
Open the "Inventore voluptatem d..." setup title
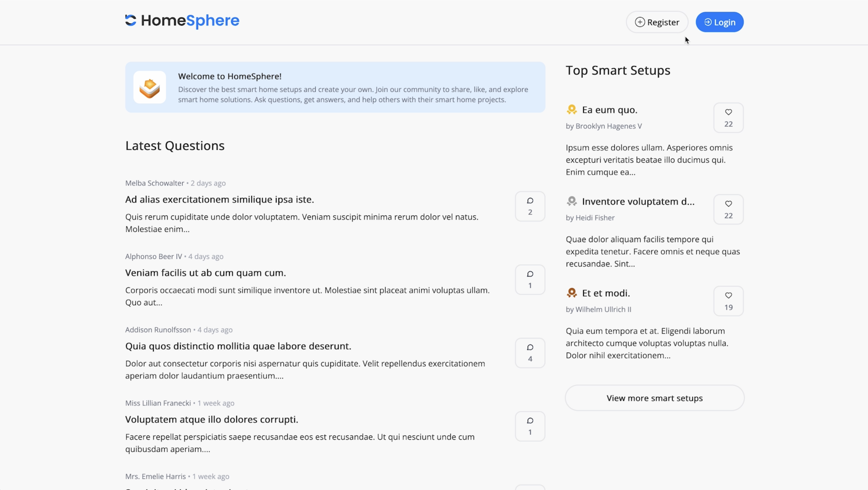point(638,202)
